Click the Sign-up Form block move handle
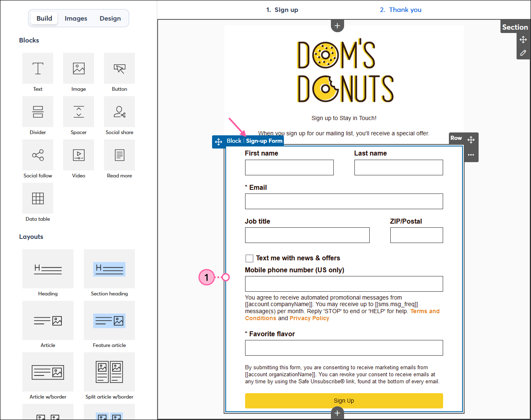Screen dimensions: 531x420 [219, 142]
